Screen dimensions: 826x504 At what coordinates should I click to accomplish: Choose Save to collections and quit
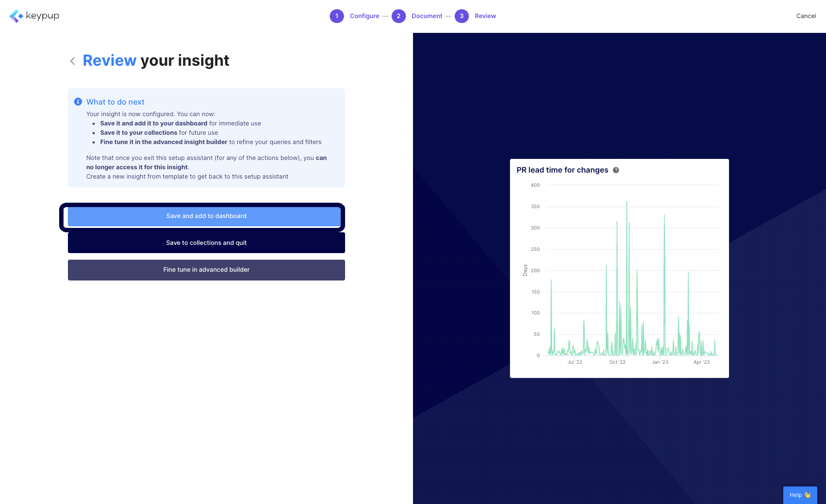click(206, 243)
